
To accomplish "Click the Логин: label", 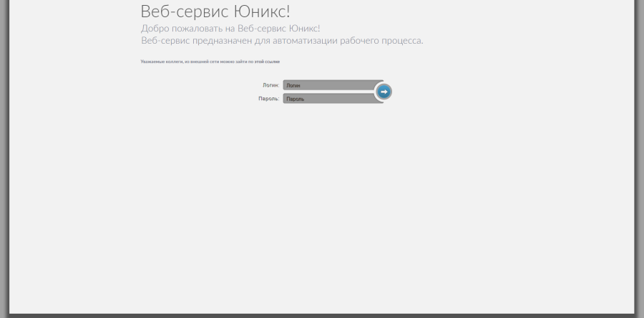I will click(x=271, y=85).
